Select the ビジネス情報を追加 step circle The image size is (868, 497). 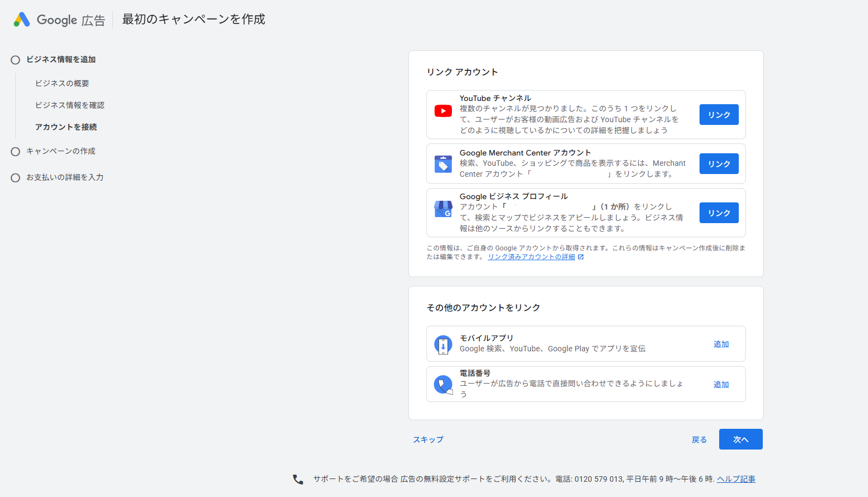click(x=15, y=60)
